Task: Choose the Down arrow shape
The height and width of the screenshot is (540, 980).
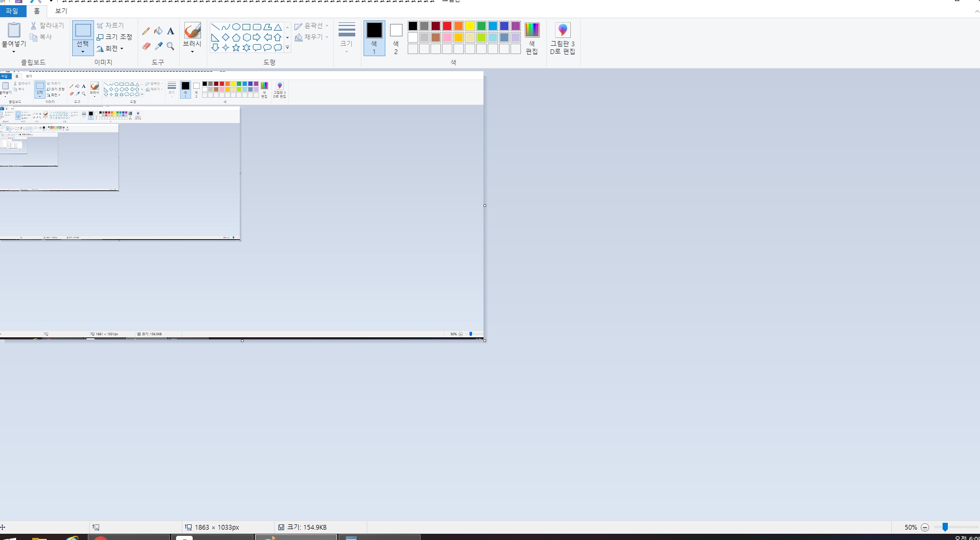Action: pyautogui.click(x=215, y=48)
